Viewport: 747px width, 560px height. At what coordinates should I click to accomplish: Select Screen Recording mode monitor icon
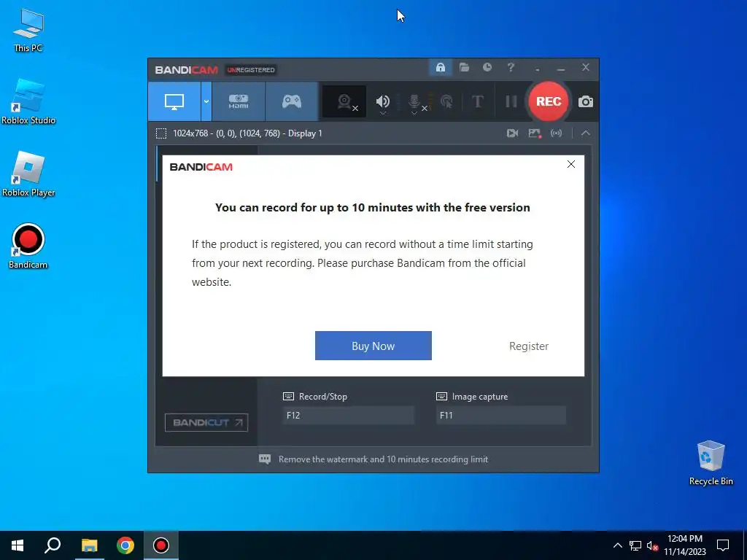point(174,101)
